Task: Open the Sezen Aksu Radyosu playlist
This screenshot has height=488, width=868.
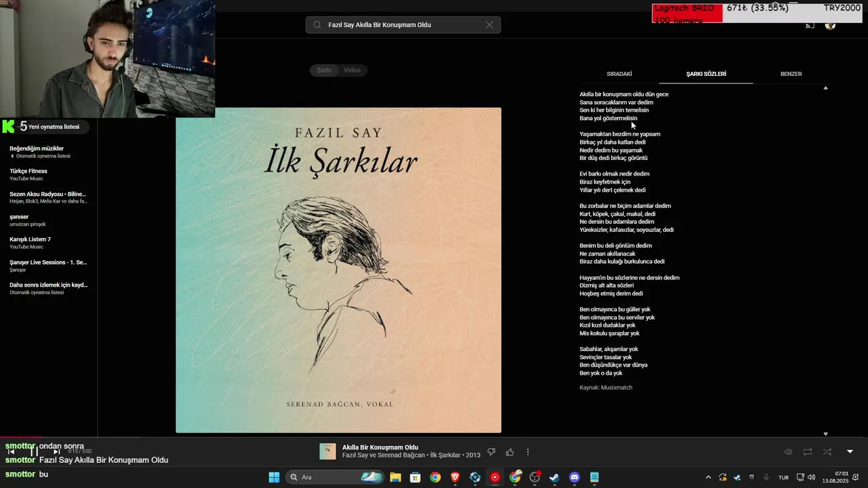Action: [x=49, y=197]
